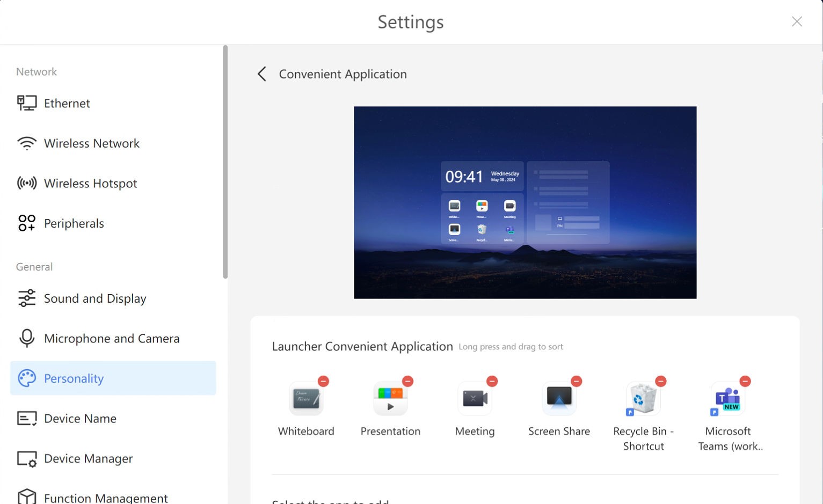Viewport: 823px width, 504px height.
Task: Remove Microsoft Teams from the launcher
Action: (x=745, y=381)
